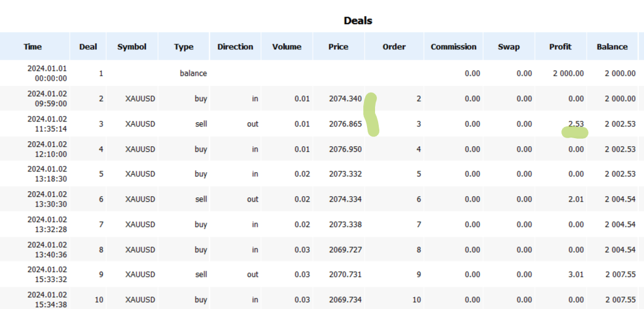
Task: Click the Volume column header
Action: point(287,46)
